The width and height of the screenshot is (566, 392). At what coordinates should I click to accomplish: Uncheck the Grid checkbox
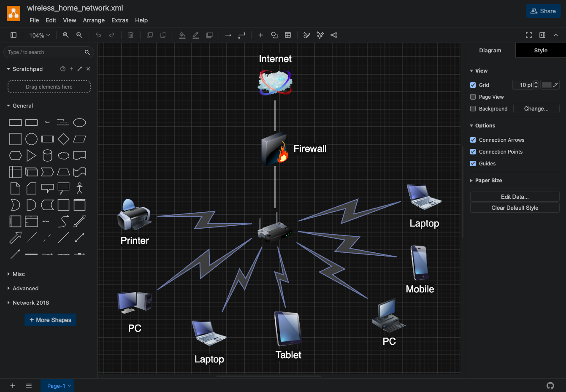click(473, 85)
